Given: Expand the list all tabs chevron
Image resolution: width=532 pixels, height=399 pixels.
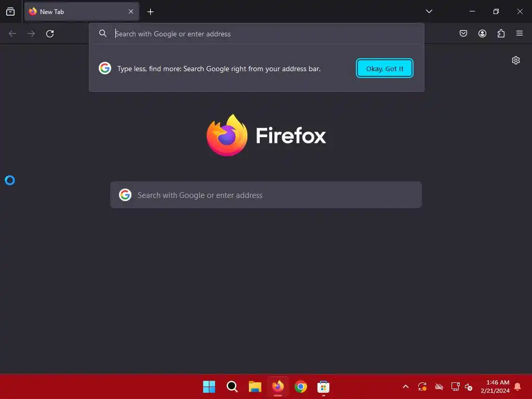Looking at the screenshot, I should pyautogui.click(x=429, y=11).
